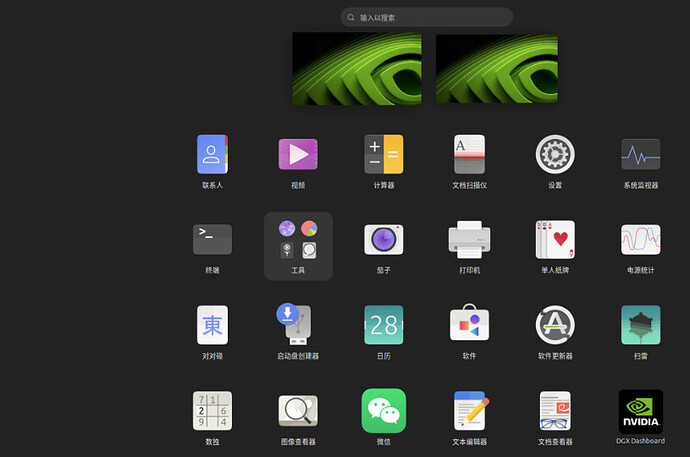Screen dimensions: 690x457
Task: Open the 联系人 (Contacts) app
Action: point(212,155)
